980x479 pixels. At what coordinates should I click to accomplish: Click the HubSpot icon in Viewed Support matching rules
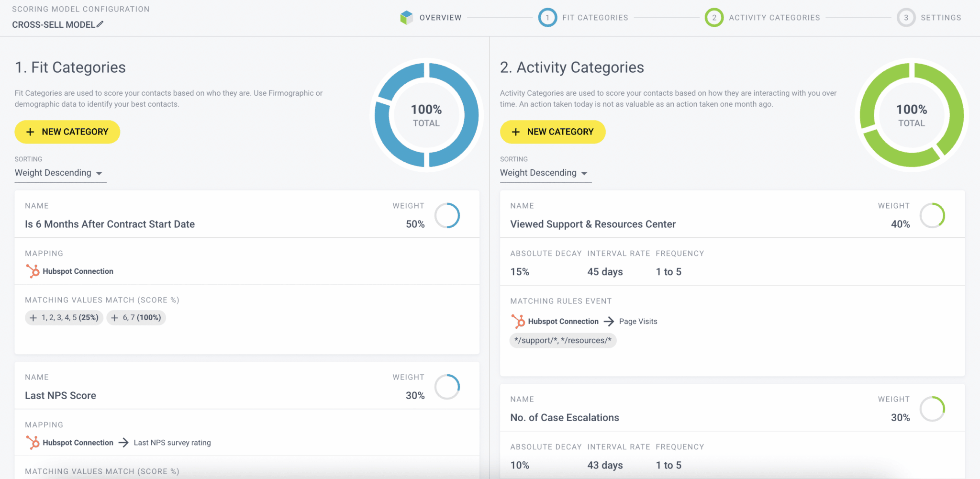tap(518, 322)
